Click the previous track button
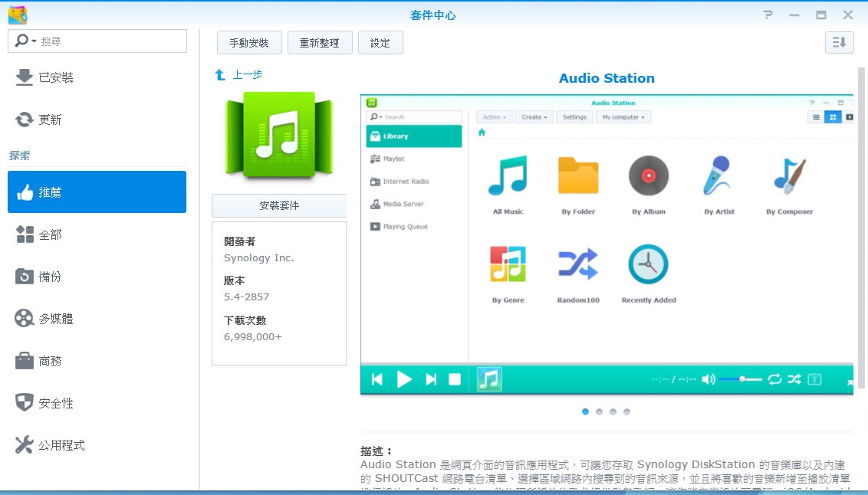 tap(377, 379)
